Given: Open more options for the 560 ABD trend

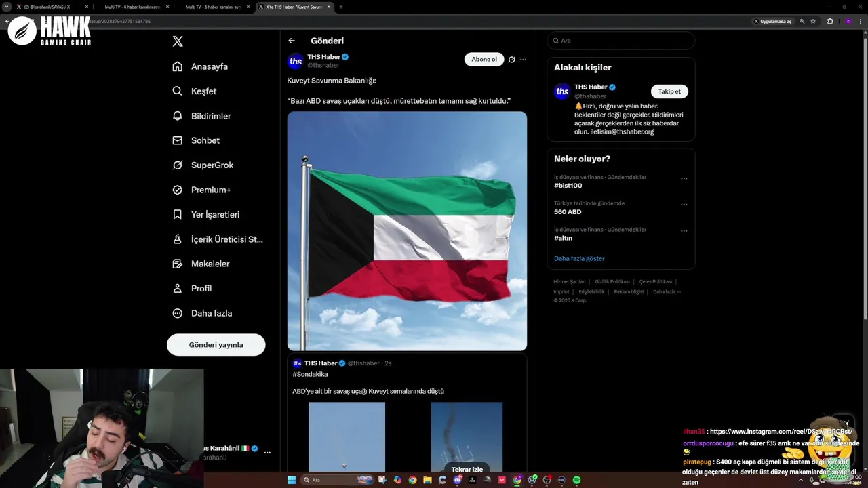Looking at the screenshot, I should pos(684,204).
